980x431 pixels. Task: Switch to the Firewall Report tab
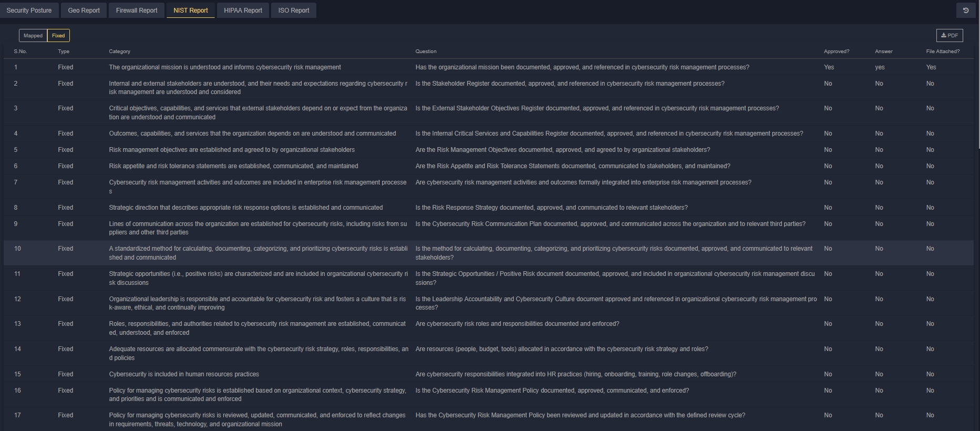137,11
